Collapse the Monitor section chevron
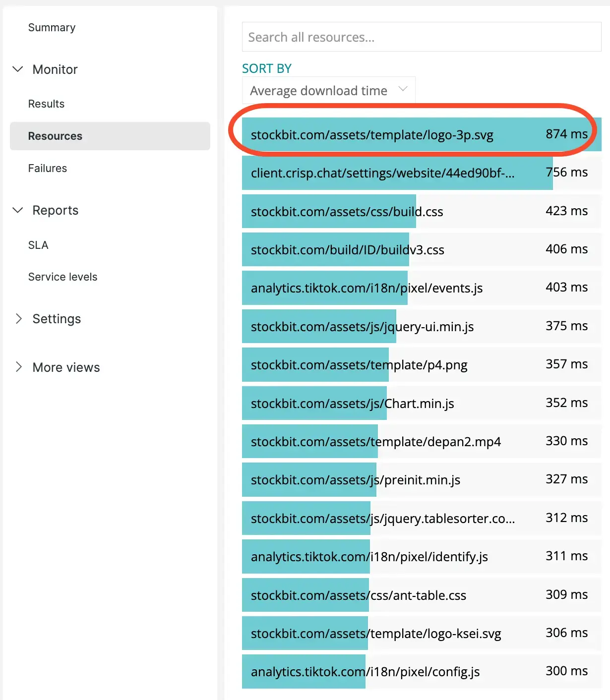Image resolution: width=610 pixels, height=700 pixels. click(18, 69)
